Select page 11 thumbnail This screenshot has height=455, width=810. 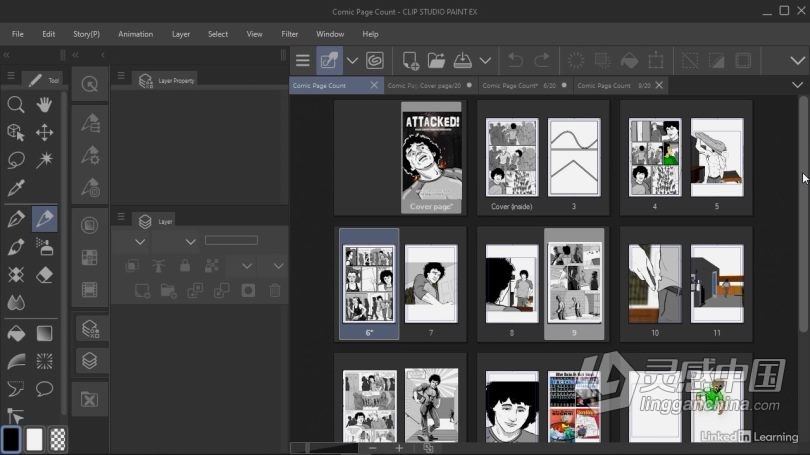(x=717, y=284)
